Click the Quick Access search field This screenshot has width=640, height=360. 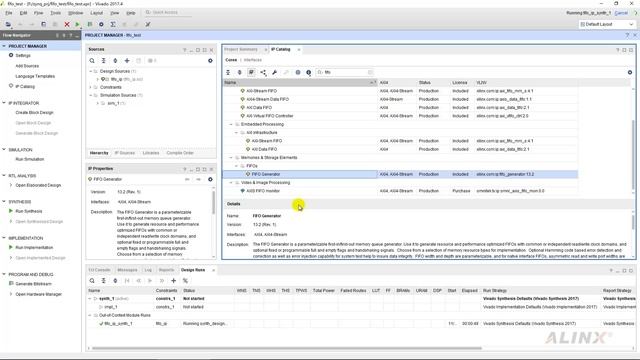click(x=167, y=13)
